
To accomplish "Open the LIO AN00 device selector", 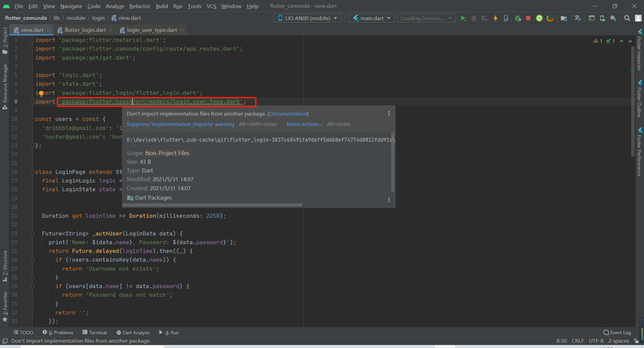I will pyautogui.click(x=307, y=18).
